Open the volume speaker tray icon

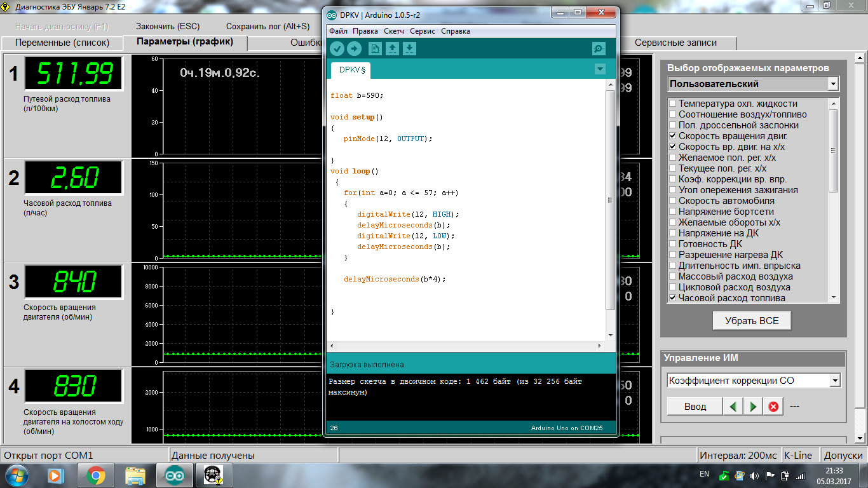(754, 475)
